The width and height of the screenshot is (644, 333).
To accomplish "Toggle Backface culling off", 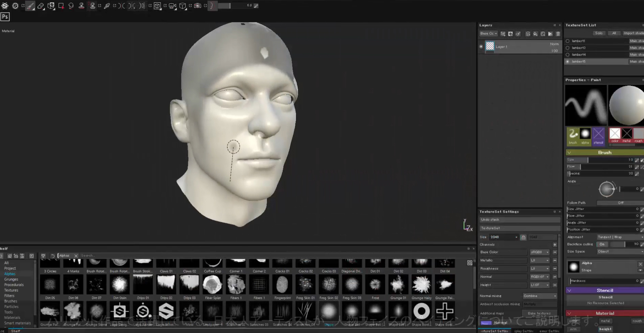I will 602,244.
